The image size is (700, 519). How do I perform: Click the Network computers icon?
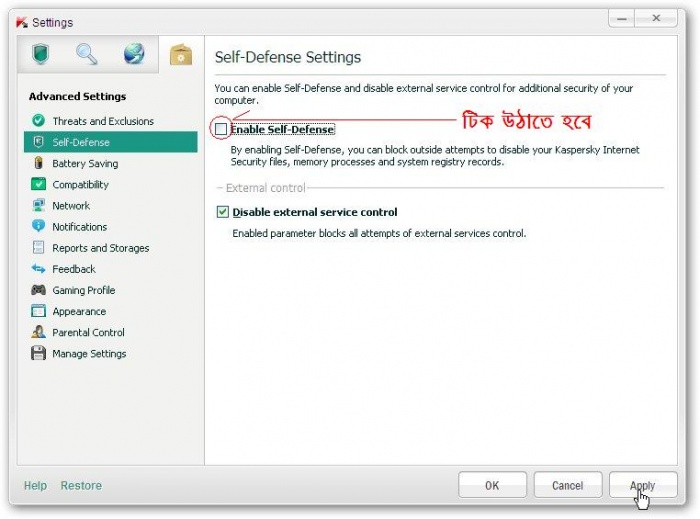click(x=38, y=205)
